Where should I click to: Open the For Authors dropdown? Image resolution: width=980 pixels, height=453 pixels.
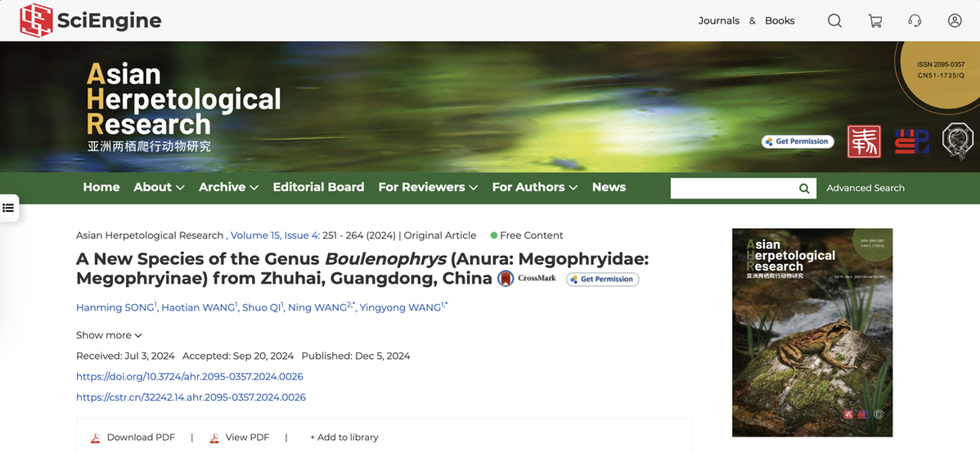point(534,187)
